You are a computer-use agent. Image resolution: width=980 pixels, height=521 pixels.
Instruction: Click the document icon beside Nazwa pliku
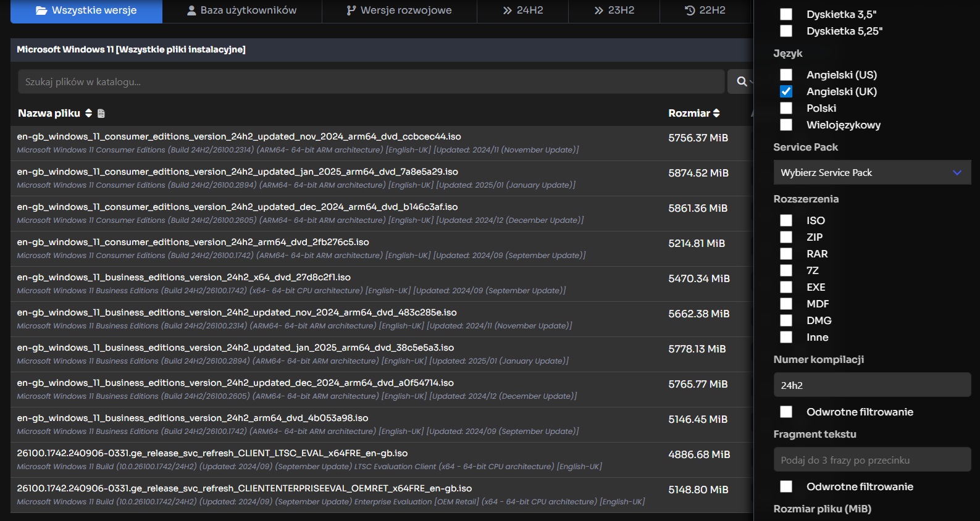click(101, 114)
